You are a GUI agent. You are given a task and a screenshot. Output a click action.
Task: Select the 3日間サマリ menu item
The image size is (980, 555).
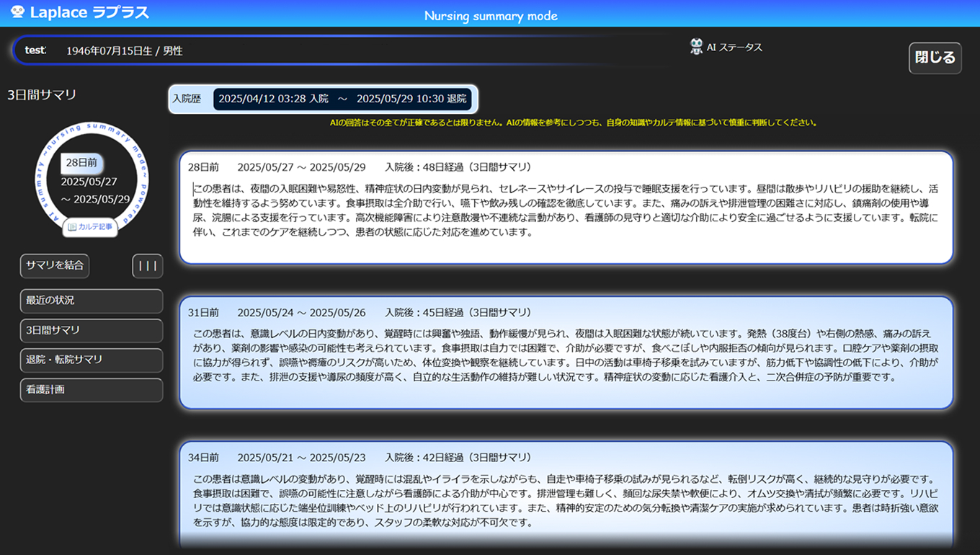click(x=91, y=330)
